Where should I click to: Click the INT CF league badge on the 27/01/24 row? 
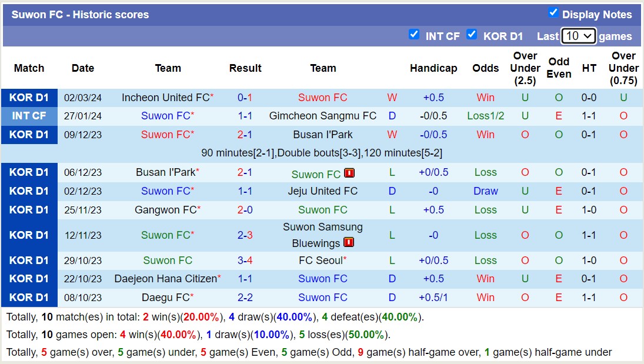[x=29, y=116]
